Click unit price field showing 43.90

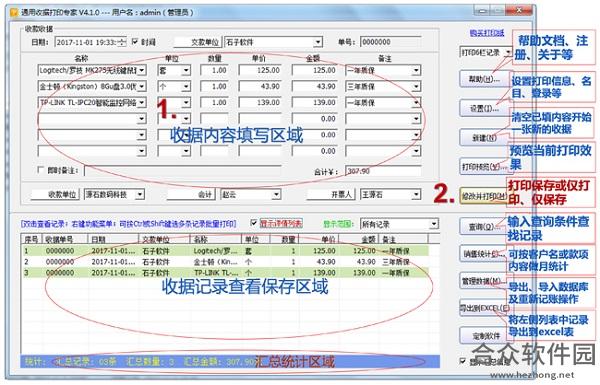tap(260, 87)
